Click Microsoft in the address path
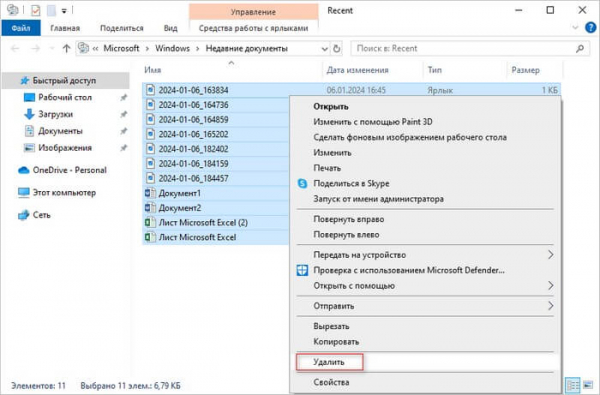 pos(121,49)
